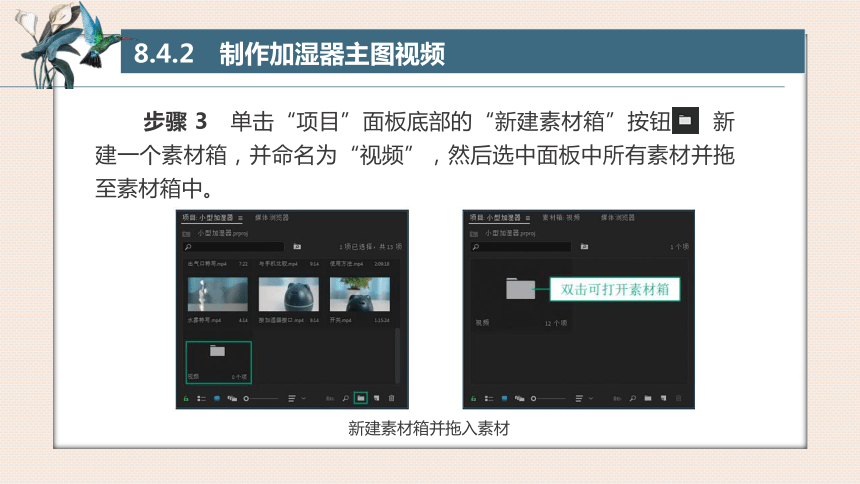Viewport: 860px width, 484px height.
Task: Select 项目: 小型加湿器 tab beside 素材箱 tab
Action: [x=495, y=218]
